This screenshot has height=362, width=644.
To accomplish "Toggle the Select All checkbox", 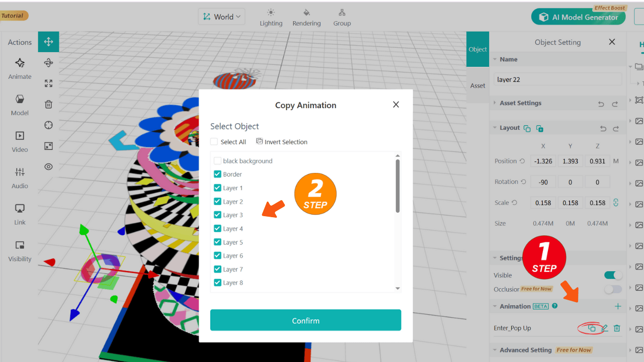I will [x=214, y=141].
